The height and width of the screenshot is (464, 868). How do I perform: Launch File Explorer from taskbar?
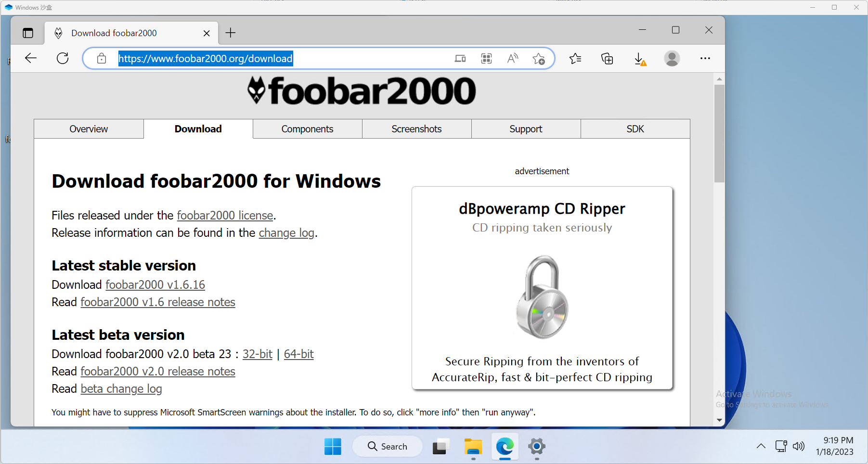pyautogui.click(x=473, y=447)
